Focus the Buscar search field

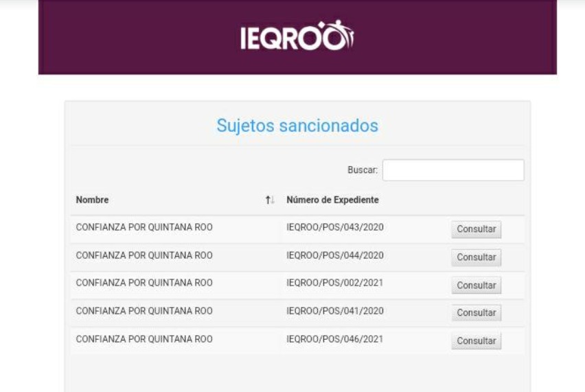[x=452, y=170]
